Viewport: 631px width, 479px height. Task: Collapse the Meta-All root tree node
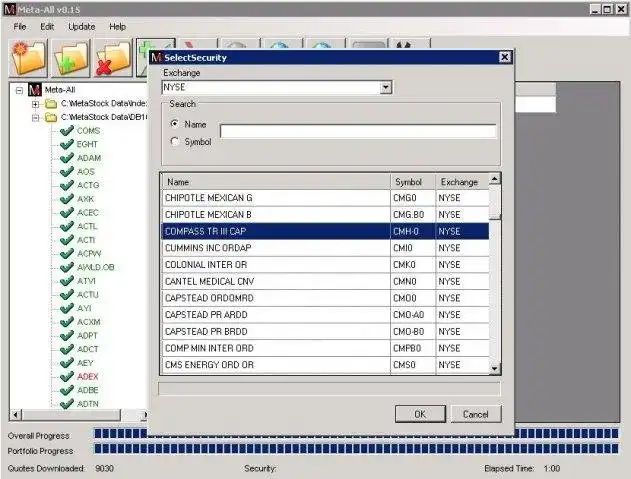pyautogui.click(x=19, y=90)
